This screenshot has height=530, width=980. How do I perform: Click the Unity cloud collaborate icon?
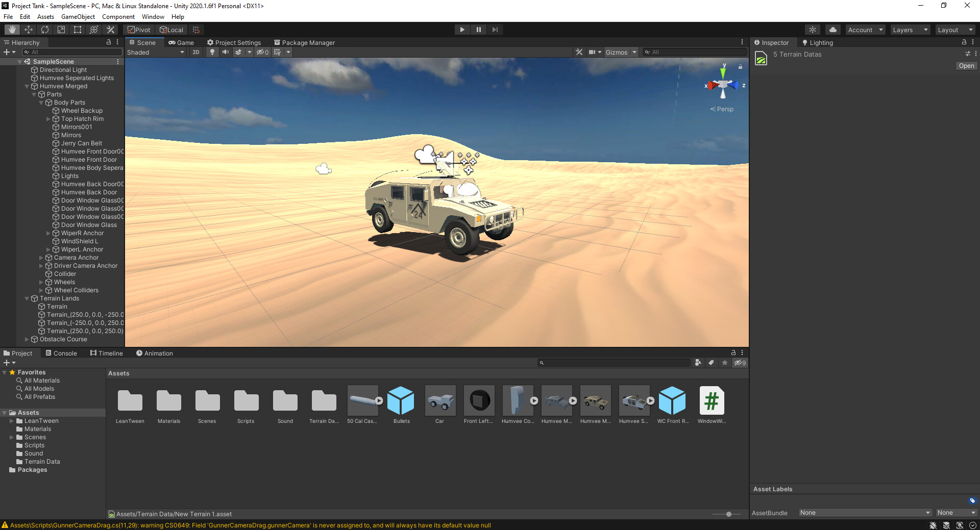(832, 29)
